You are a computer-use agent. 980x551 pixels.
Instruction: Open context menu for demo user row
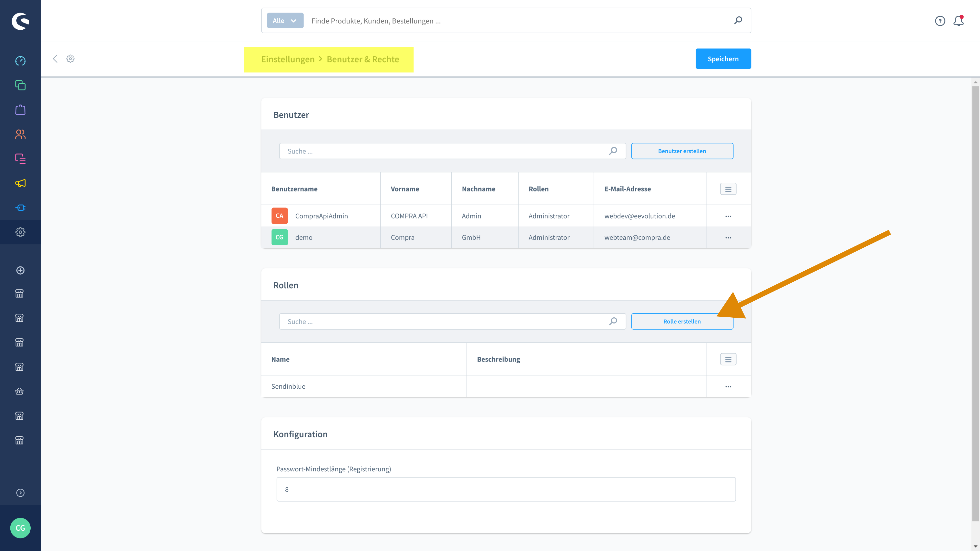click(x=728, y=237)
